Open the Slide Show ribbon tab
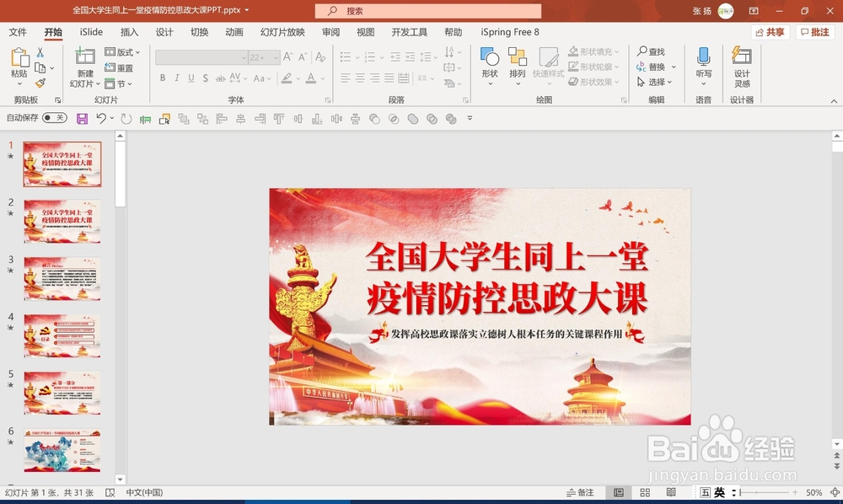The width and height of the screenshot is (843, 504). (x=282, y=32)
